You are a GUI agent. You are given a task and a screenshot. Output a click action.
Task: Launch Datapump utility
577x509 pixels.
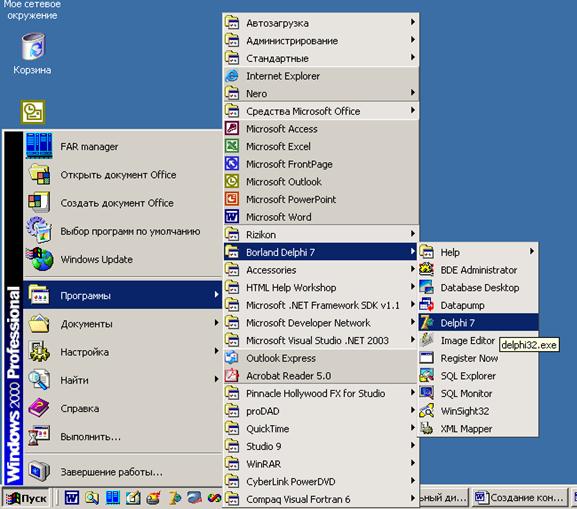[478, 305]
